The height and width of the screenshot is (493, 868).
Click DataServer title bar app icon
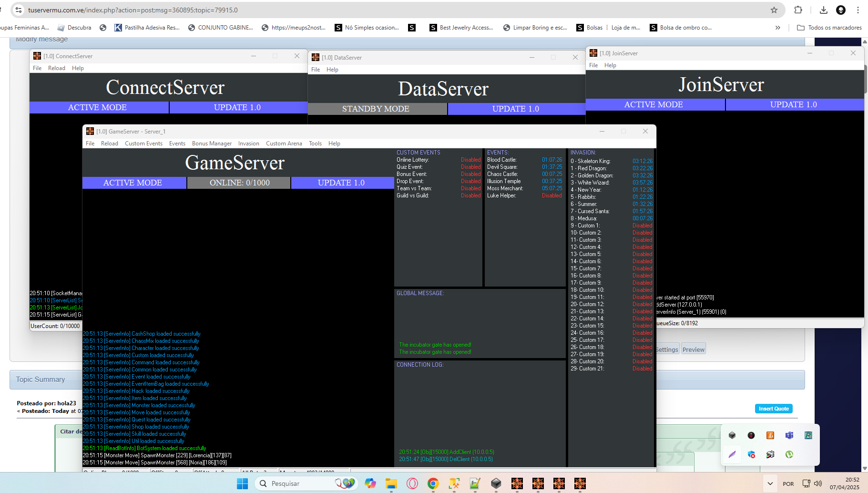click(316, 57)
